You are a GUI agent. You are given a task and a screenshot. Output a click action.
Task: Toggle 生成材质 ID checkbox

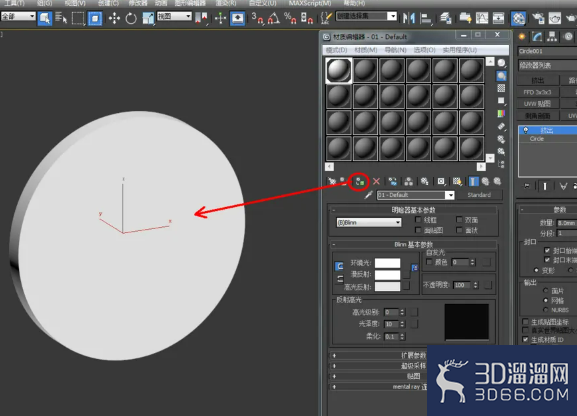point(525,339)
